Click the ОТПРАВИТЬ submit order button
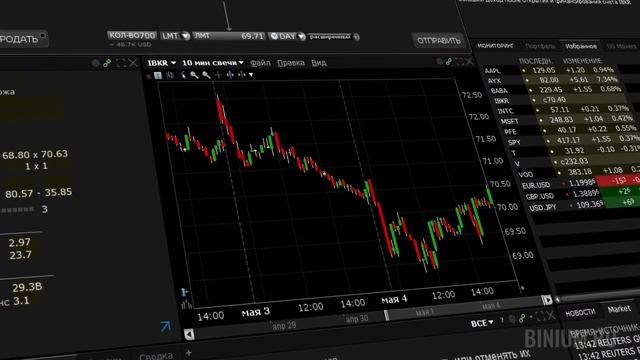The width and height of the screenshot is (640, 360). click(438, 40)
